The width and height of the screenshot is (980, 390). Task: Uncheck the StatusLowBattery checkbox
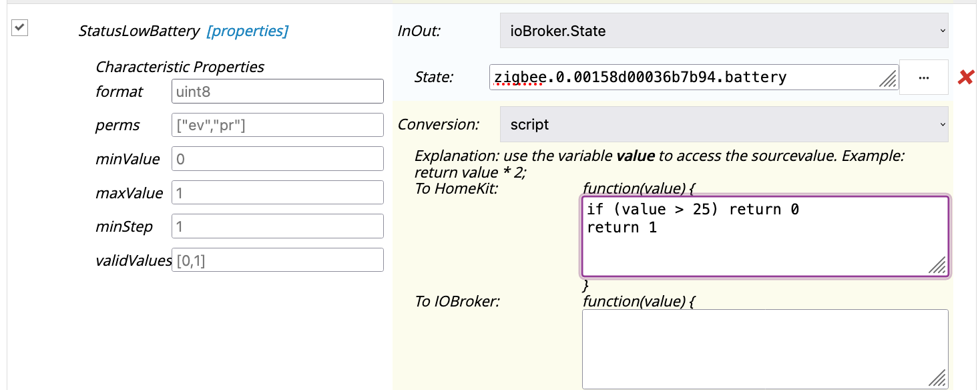pos(20,28)
